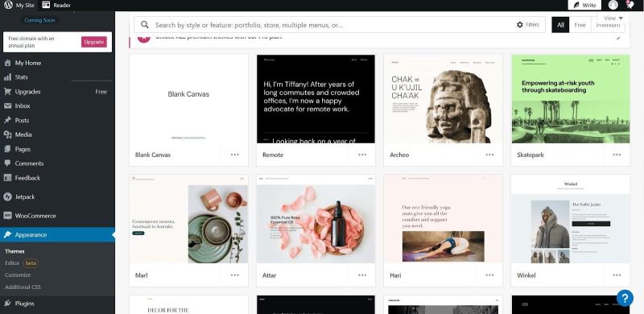This screenshot has width=644, height=314.
Task: Open options menu for Remote theme
Action: tap(361, 155)
